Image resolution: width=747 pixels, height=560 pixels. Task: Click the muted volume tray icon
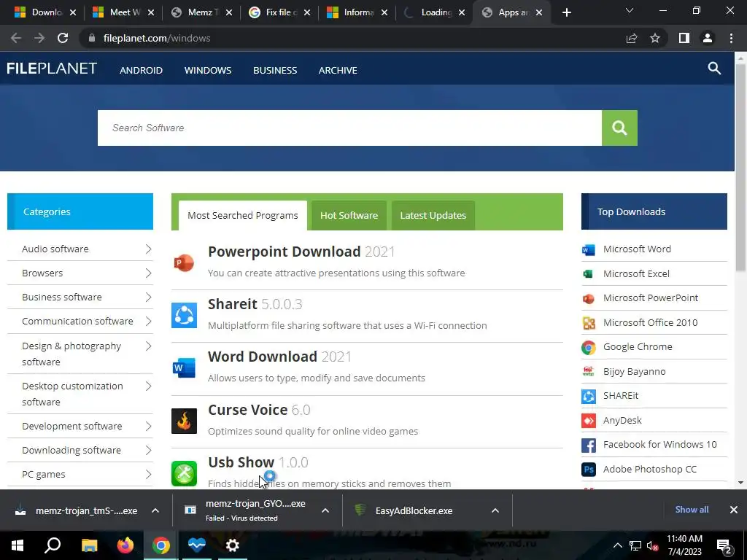652,545
